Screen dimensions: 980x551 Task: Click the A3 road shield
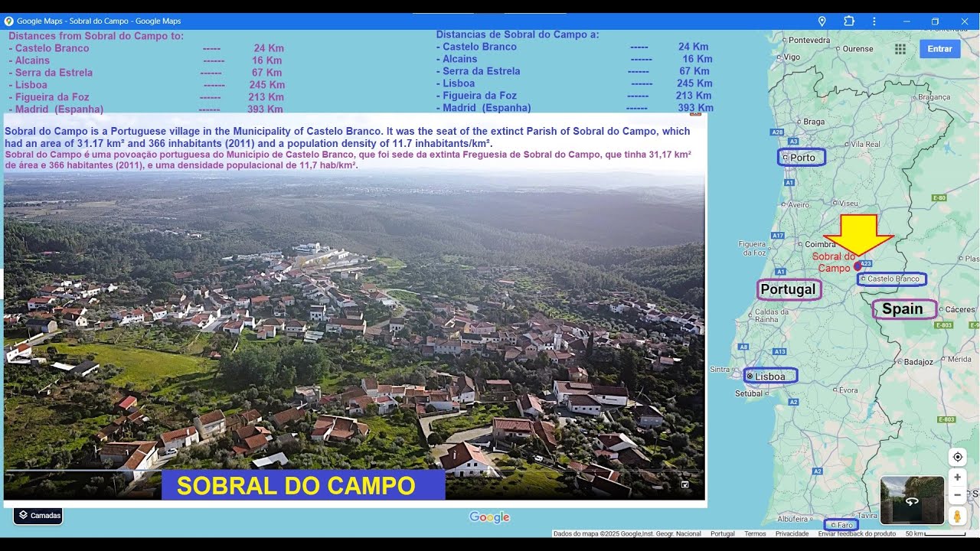[x=794, y=142]
